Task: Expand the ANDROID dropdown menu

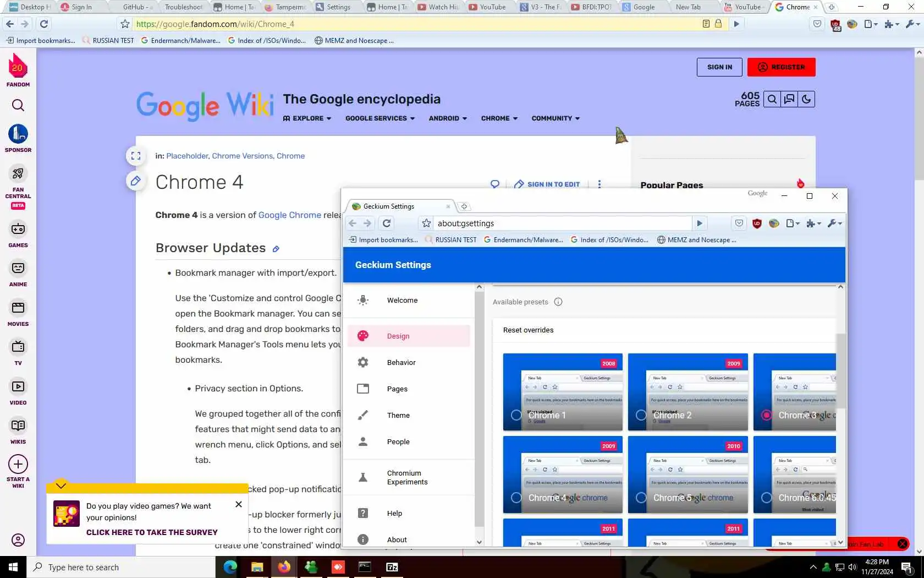Action: [448, 118]
